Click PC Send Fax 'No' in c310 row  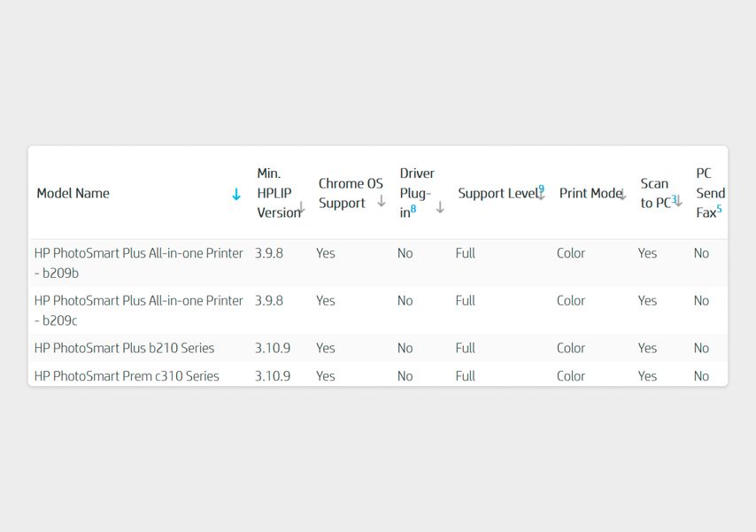tap(701, 376)
